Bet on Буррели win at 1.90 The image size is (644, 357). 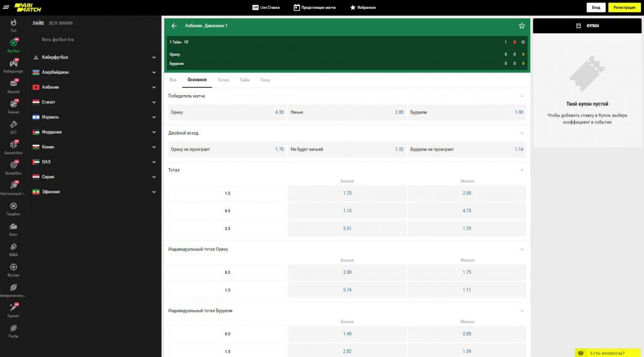(x=467, y=112)
